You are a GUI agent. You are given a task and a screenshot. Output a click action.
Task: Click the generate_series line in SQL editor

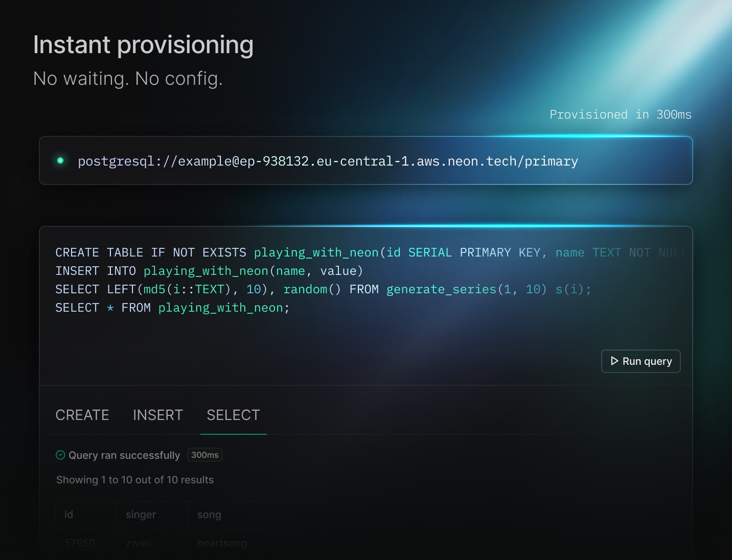tap(323, 289)
